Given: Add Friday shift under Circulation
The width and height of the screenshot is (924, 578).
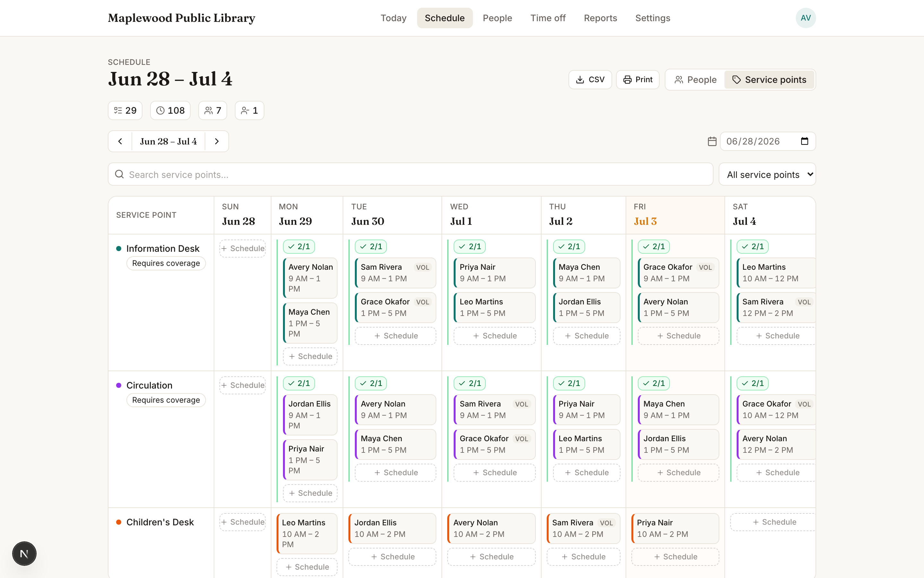Looking at the screenshot, I should (x=679, y=472).
